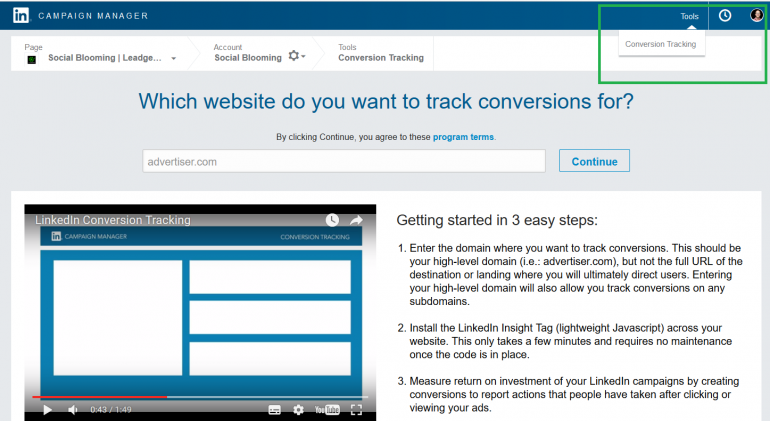
Task: Click the video progress bar
Action: (200, 396)
